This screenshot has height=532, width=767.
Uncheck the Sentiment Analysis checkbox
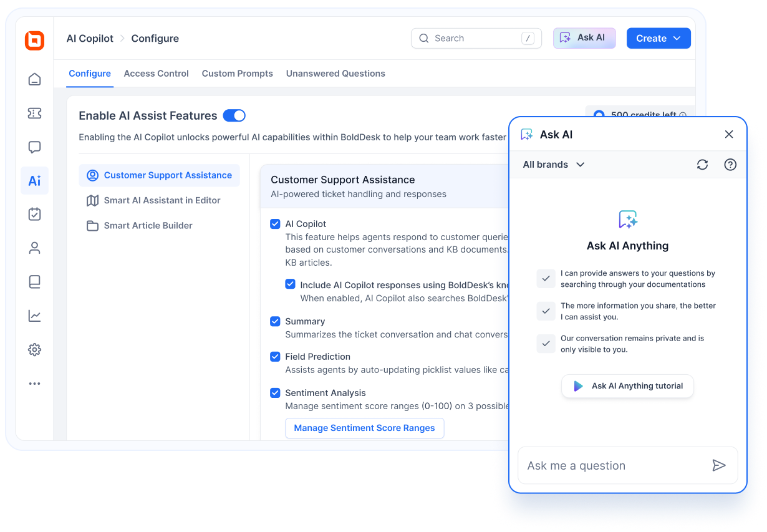coord(275,392)
